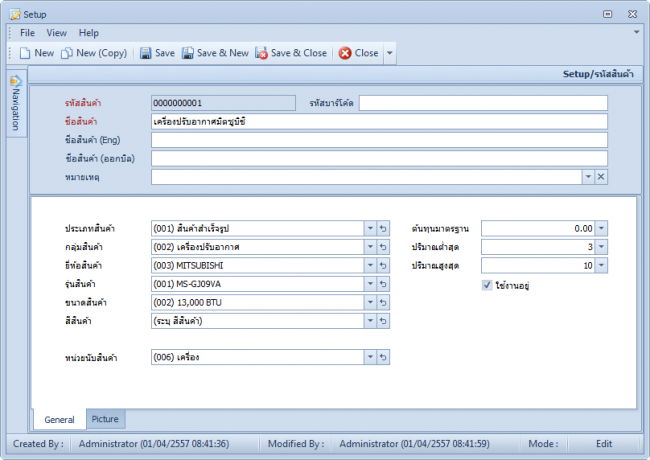Expand the สีสินค้า color dropdown
650x460 pixels.
coord(370,321)
